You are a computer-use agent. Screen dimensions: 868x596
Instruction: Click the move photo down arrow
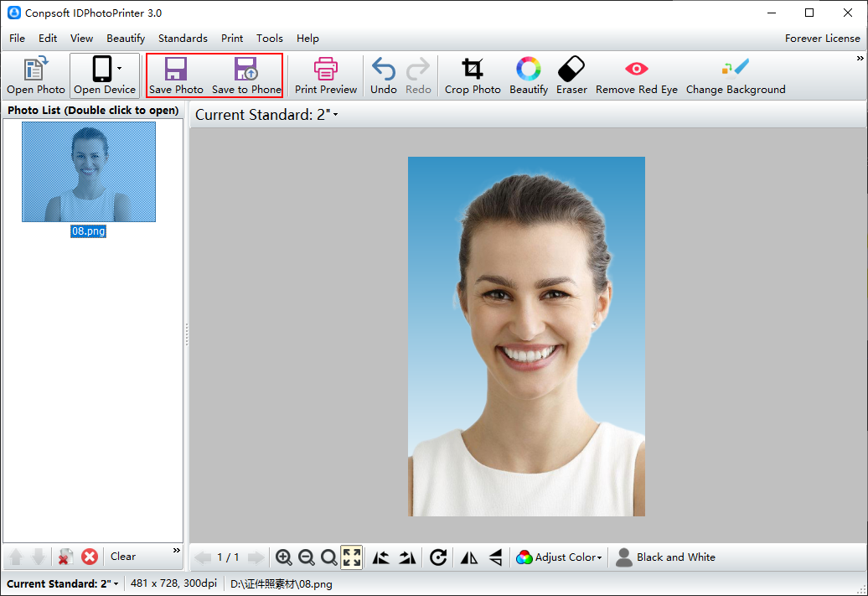click(39, 557)
